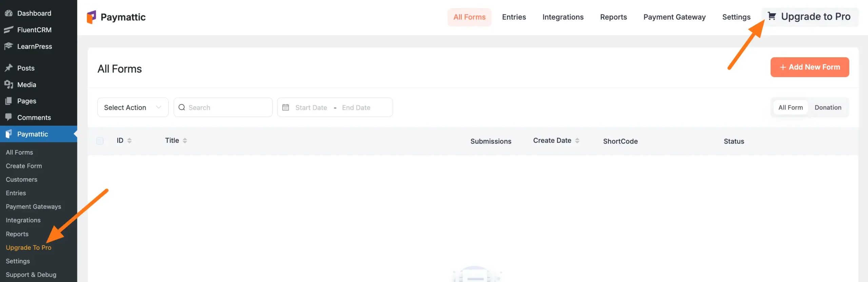Click the Submissions column header

coord(491,141)
